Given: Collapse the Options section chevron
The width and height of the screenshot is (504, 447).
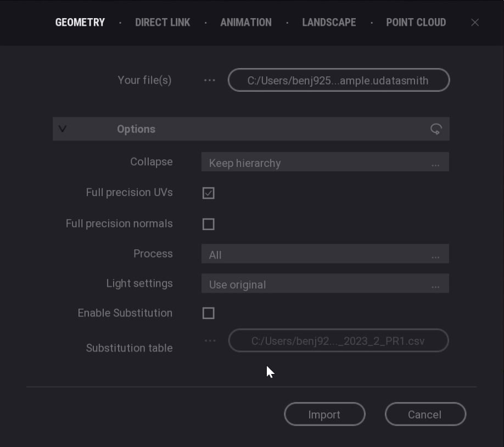Looking at the screenshot, I should click(x=63, y=129).
